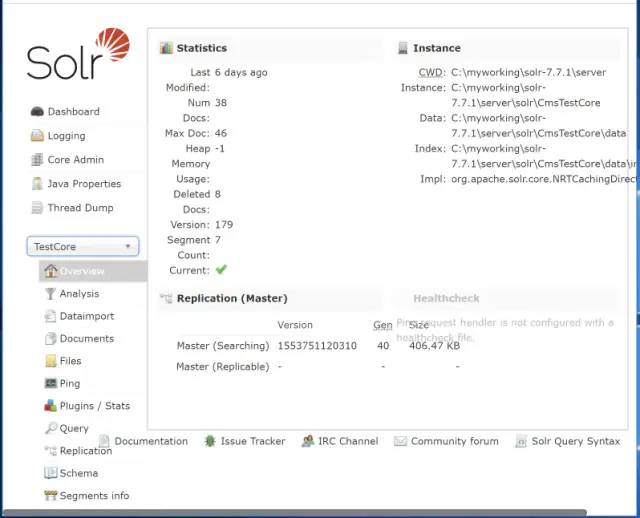Open the Documents link
The image size is (640, 518).
coord(87,338)
